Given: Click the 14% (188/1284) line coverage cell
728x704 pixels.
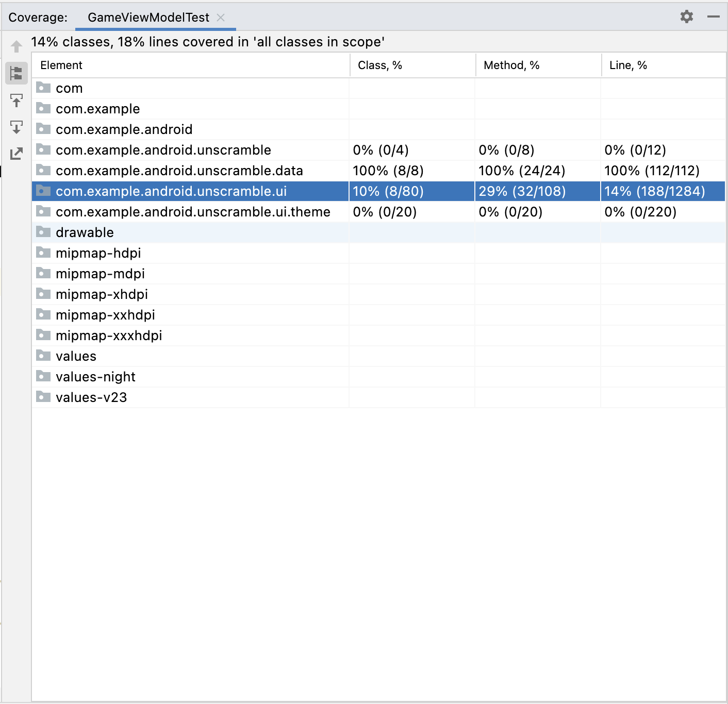Looking at the screenshot, I should point(655,191).
